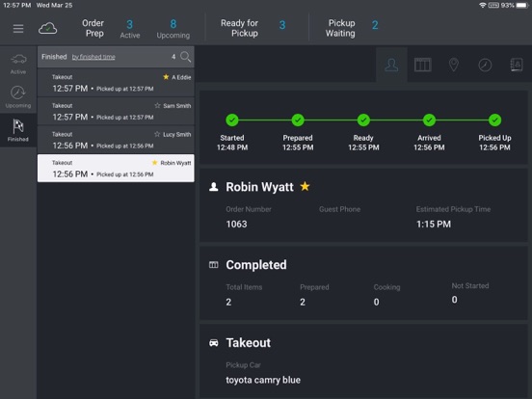Click the Completed section heading
Screen dimensions: 532x399
[256, 265]
